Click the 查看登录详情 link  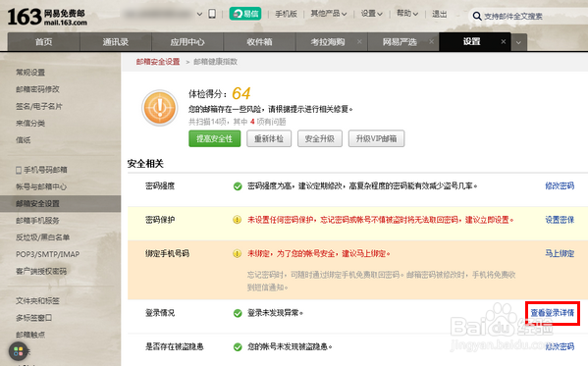pos(553,313)
